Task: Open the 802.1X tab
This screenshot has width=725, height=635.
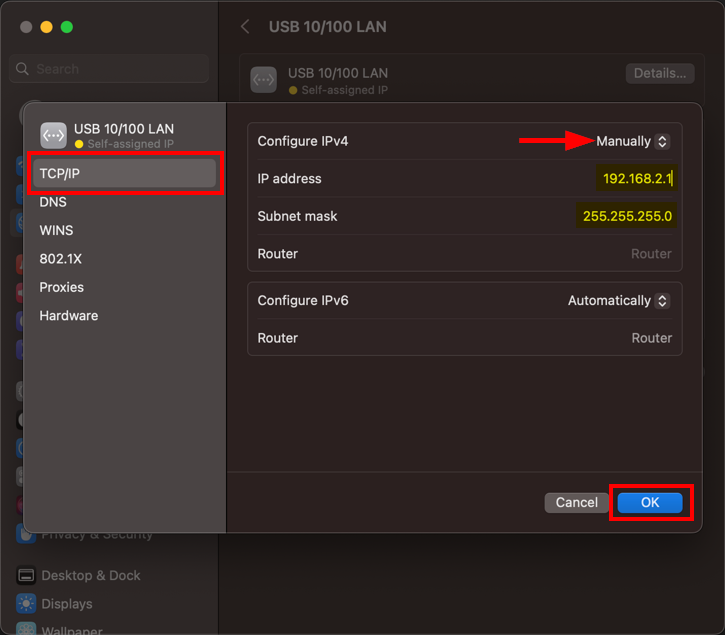Action: point(61,259)
